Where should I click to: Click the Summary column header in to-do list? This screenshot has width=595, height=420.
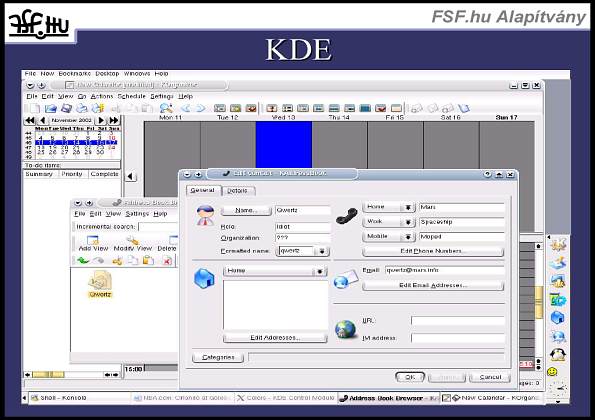40,174
